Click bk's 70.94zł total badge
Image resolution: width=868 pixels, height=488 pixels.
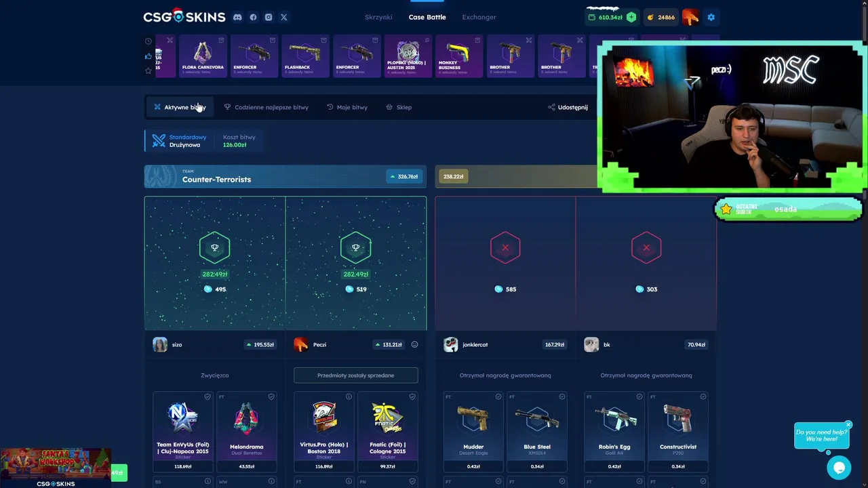click(x=696, y=344)
